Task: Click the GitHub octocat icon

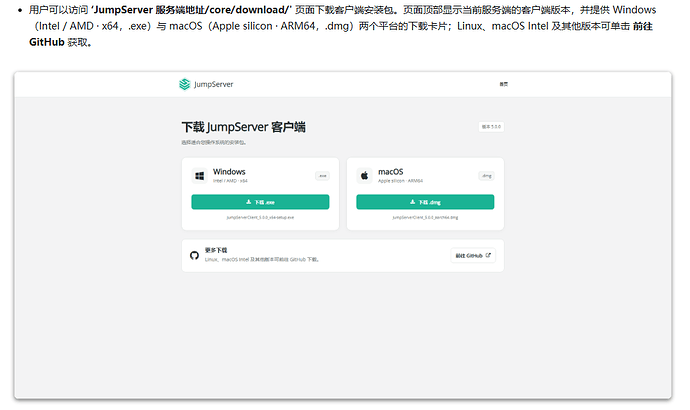Action: [194, 256]
